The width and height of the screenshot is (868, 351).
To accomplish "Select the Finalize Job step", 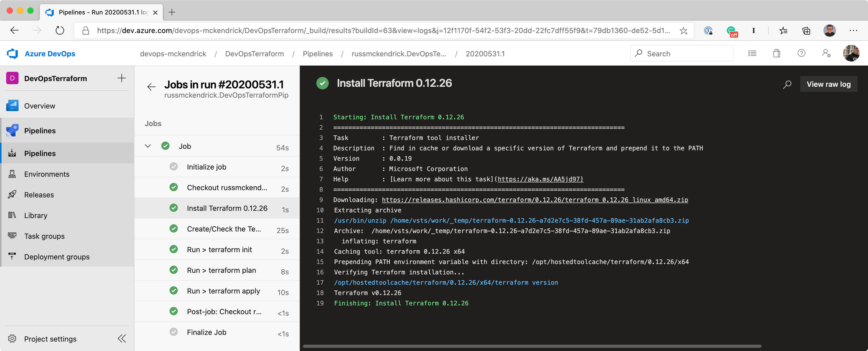I will [217, 332].
